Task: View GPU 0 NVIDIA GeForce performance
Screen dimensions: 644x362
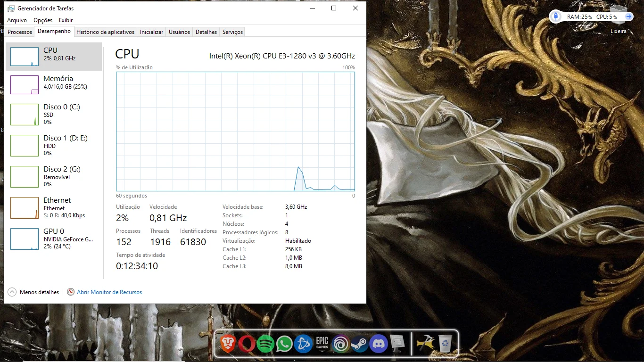Action: point(54,239)
